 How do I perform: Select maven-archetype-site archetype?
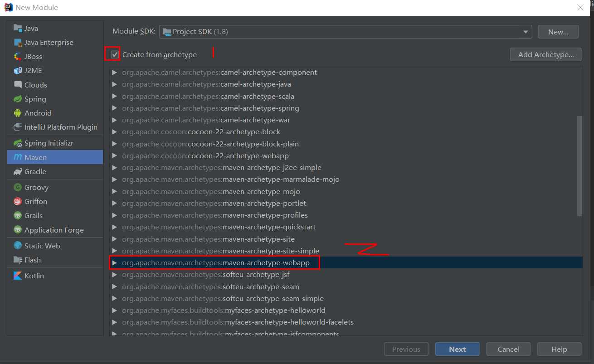[x=346, y=239]
